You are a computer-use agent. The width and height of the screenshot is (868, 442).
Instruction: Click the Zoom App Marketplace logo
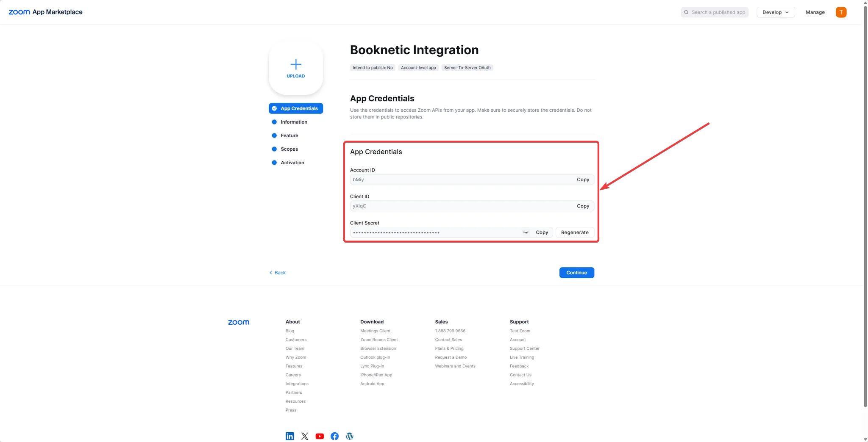pos(45,12)
